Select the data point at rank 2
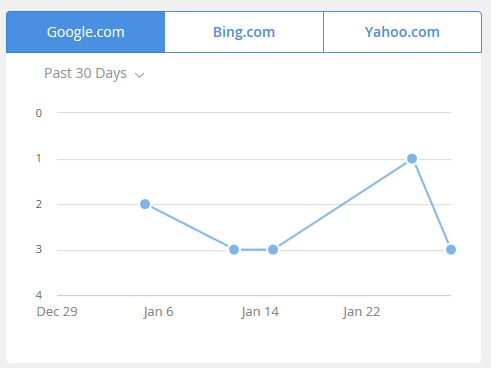This screenshot has width=491, height=368. (145, 204)
